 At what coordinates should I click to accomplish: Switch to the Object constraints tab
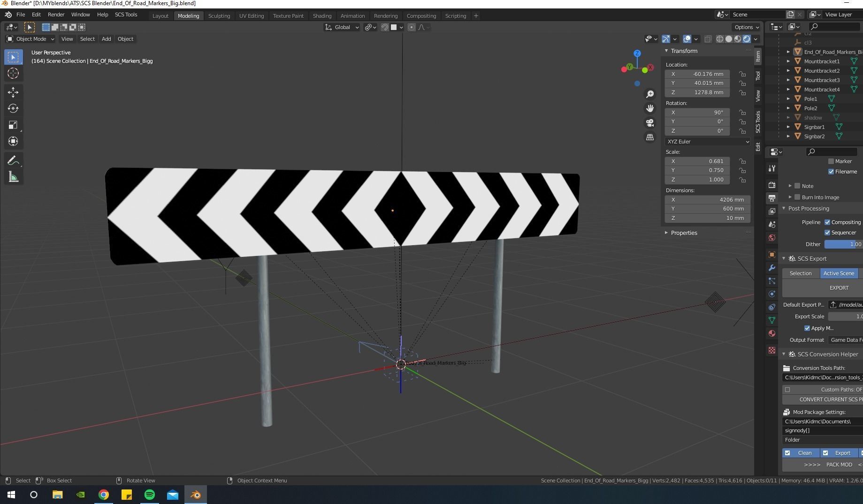[772, 307]
